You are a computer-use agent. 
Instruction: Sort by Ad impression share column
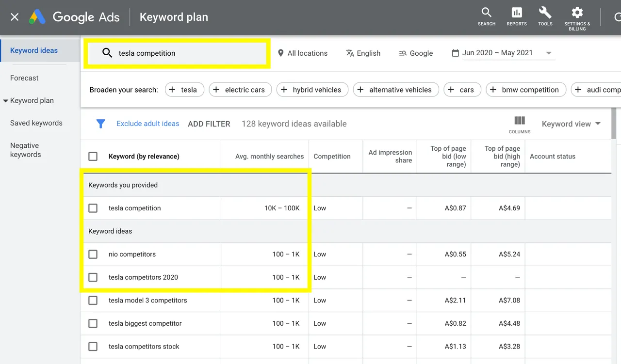pyautogui.click(x=390, y=156)
